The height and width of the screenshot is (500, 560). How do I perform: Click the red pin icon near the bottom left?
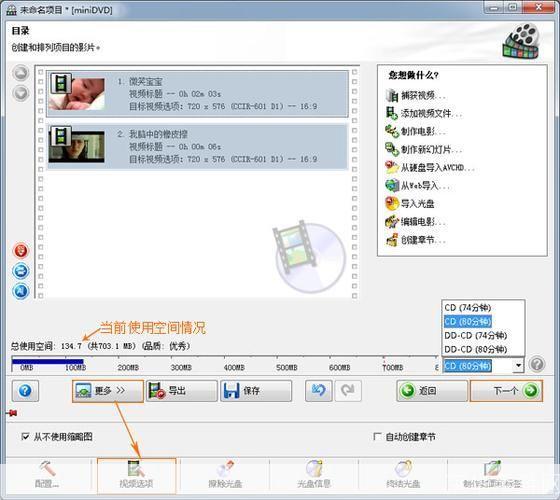(11, 413)
